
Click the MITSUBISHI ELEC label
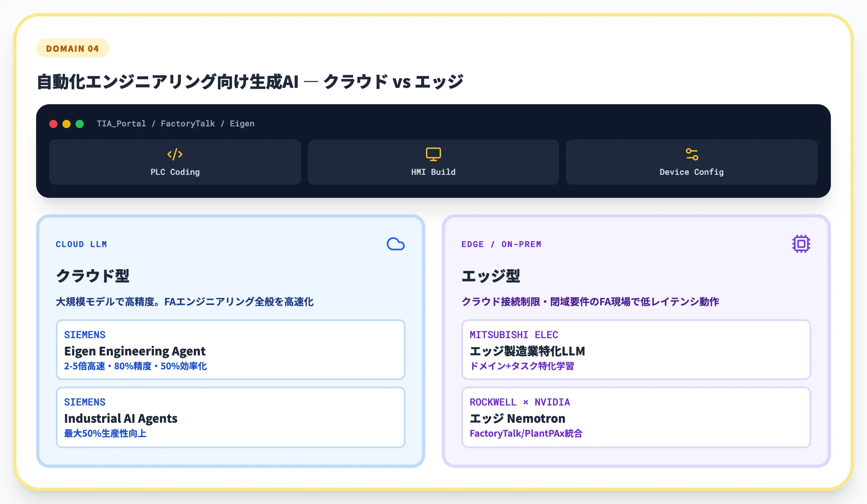tap(514, 335)
